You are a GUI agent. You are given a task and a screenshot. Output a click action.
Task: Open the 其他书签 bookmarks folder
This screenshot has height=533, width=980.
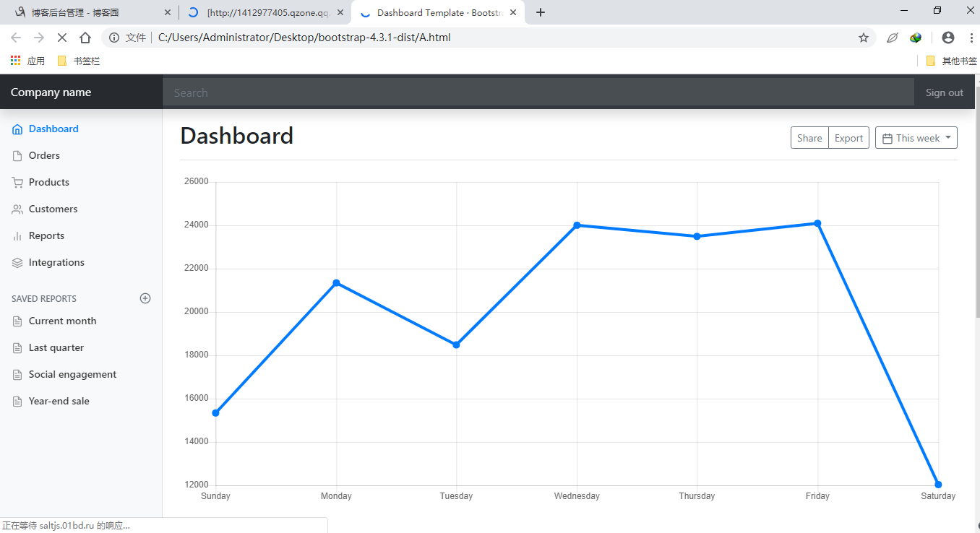pos(952,61)
